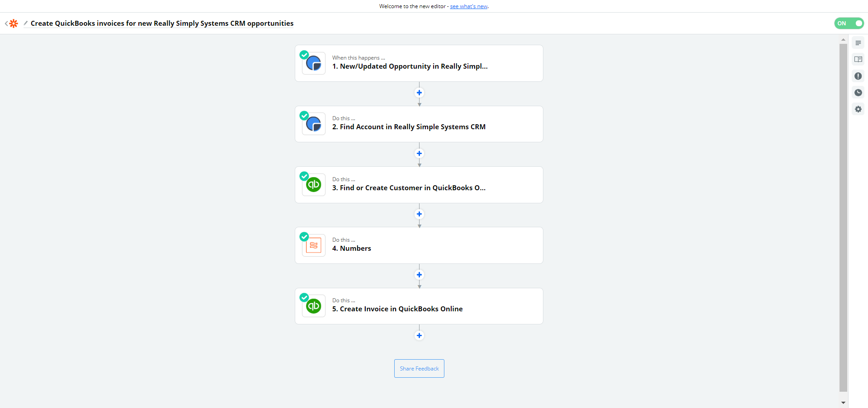The height and width of the screenshot is (408, 868).
Task: Add a step after the Numbers step
Action: coord(419,275)
